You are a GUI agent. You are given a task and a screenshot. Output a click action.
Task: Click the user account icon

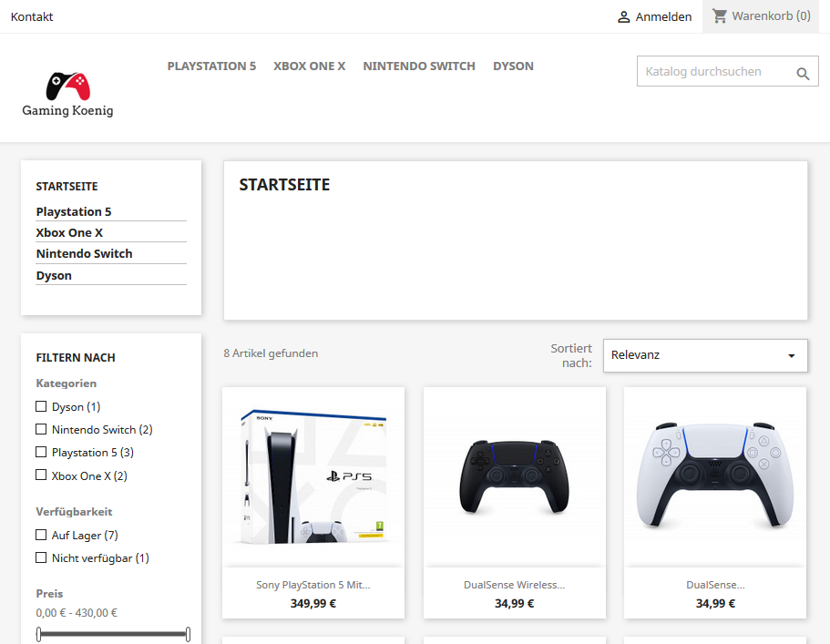pyautogui.click(x=624, y=17)
